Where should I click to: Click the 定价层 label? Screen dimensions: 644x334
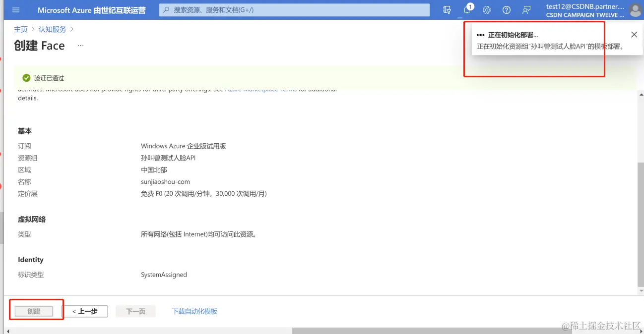pyautogui.click(x=28, y=194)
